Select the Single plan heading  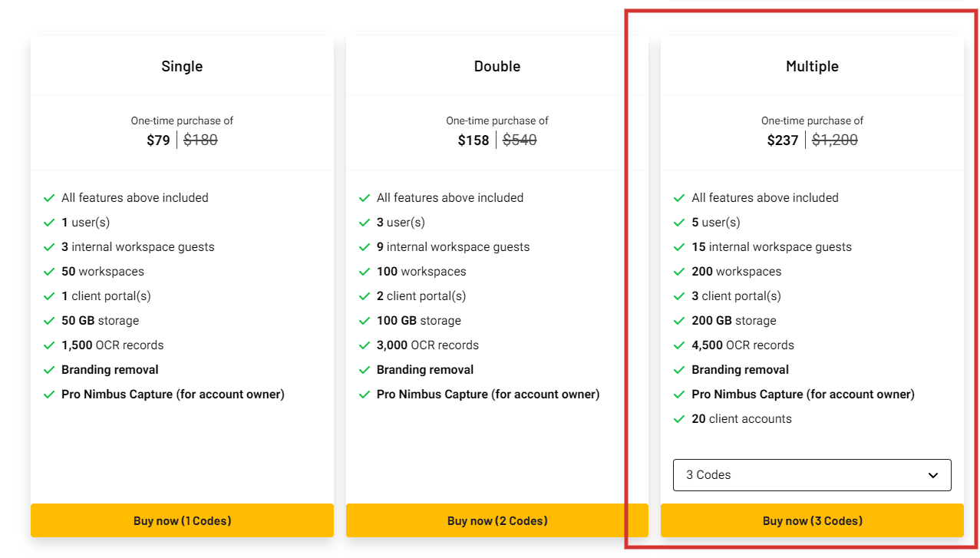[x=182, y=66]
